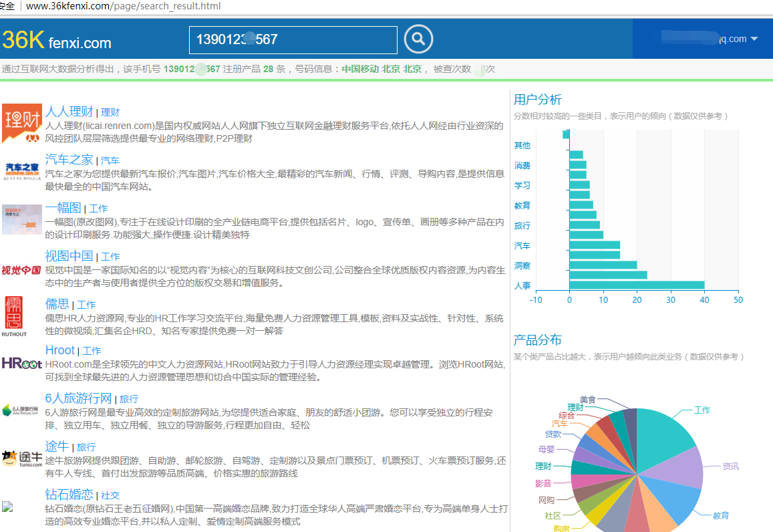Click the 影音 pie chart label
Screen dimensions: 773x532
click(543, 483)
